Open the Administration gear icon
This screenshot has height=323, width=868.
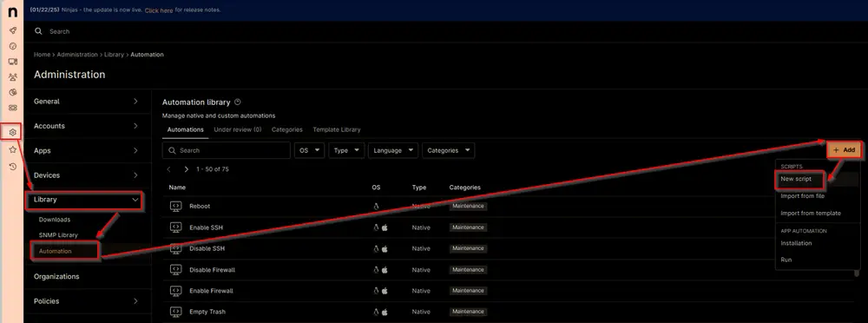pyautogui.click(x=13, y=132)
